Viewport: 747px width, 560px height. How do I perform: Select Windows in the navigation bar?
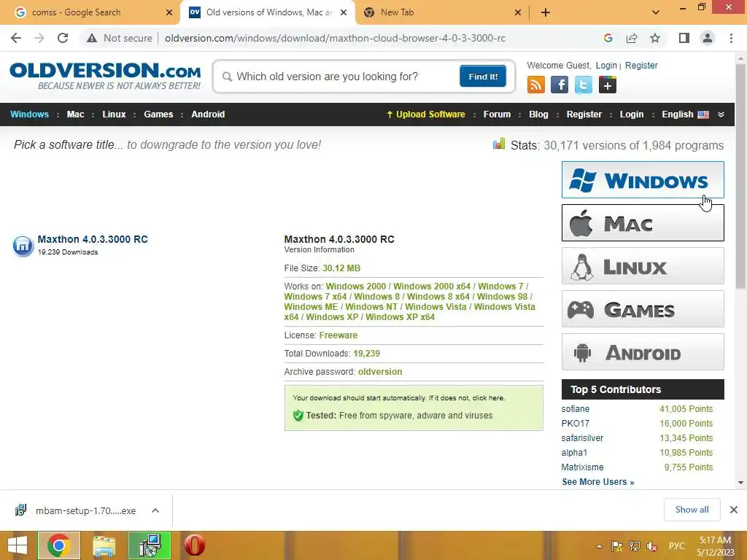click(29, 114)
